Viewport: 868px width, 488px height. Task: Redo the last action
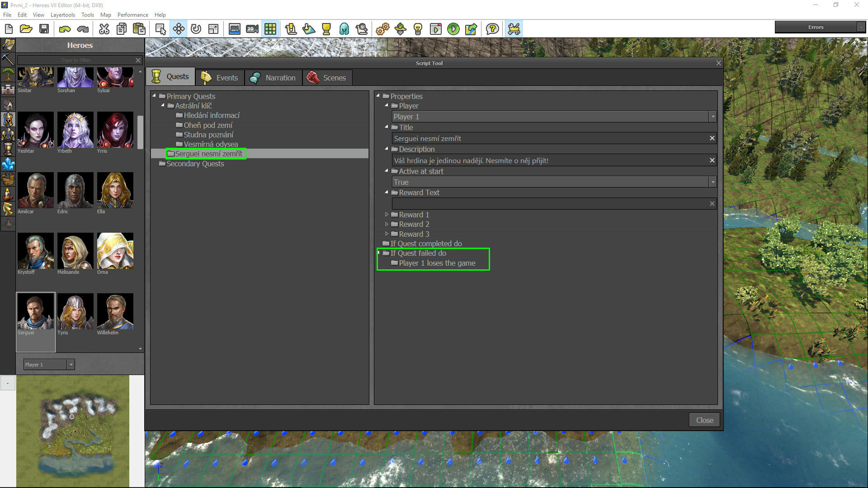83,29
